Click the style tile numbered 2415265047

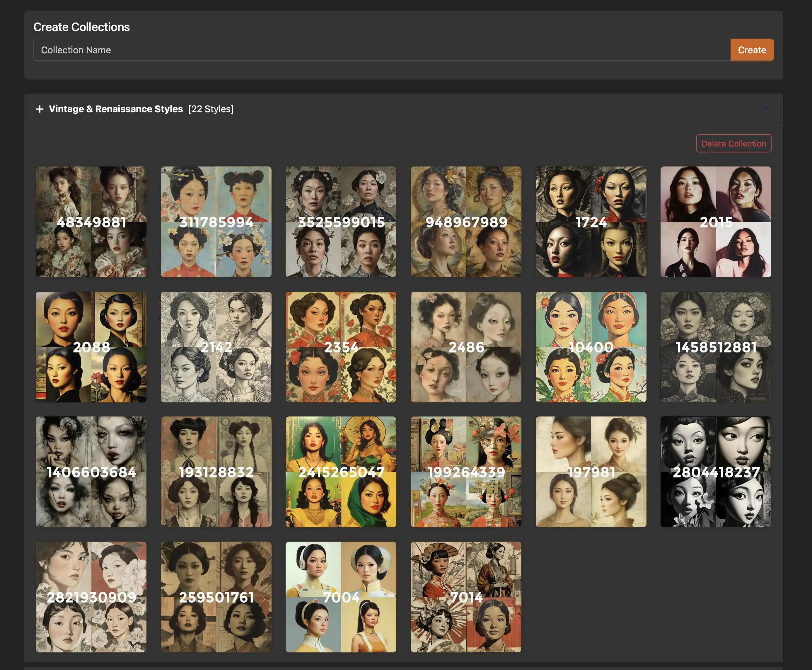point(341,472)
